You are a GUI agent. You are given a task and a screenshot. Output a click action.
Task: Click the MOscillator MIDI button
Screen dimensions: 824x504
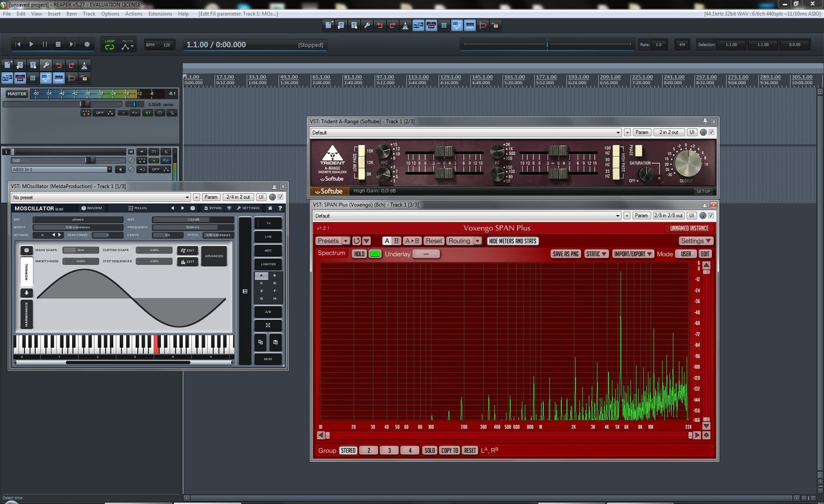point(268,359)
